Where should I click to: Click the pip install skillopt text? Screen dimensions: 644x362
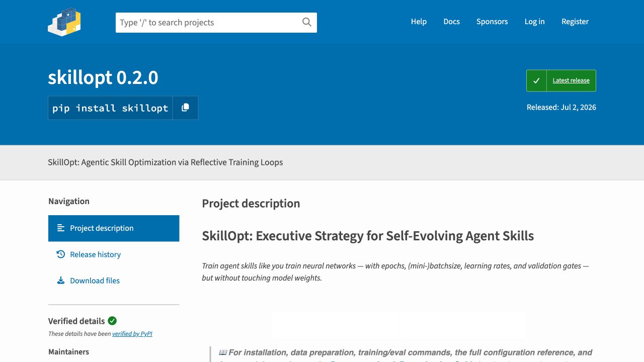point(110,108)
